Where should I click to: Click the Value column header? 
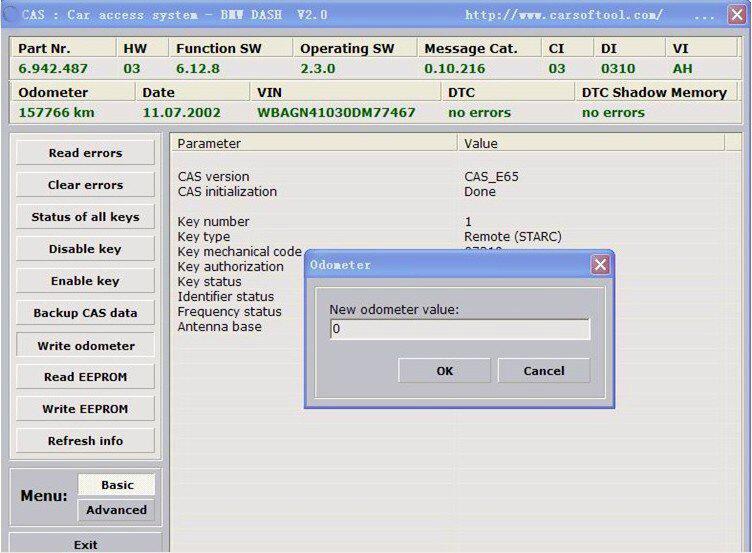(x=591, y=143)
